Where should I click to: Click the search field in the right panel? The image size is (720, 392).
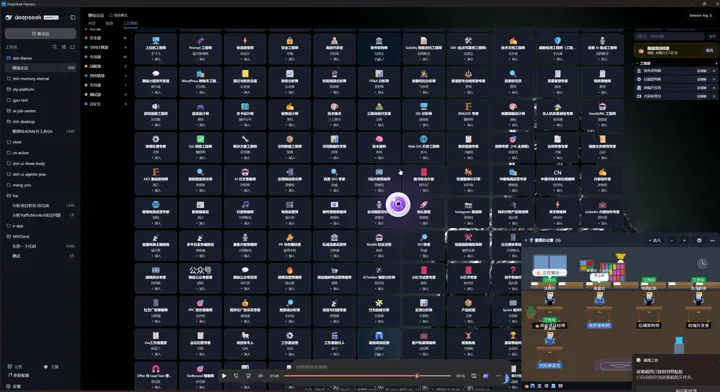pos(669,36)
